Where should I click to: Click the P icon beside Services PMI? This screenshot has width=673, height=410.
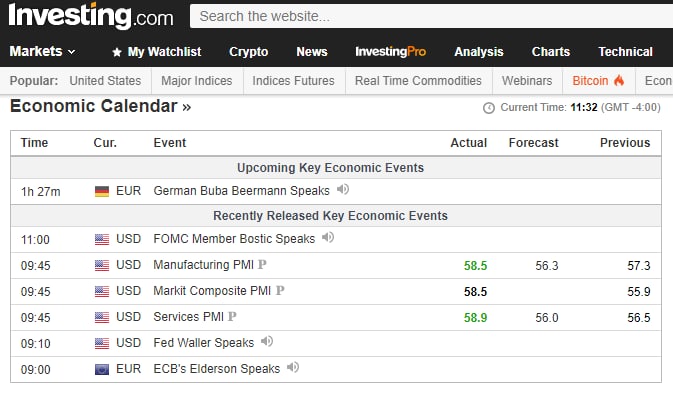[232, 316]
